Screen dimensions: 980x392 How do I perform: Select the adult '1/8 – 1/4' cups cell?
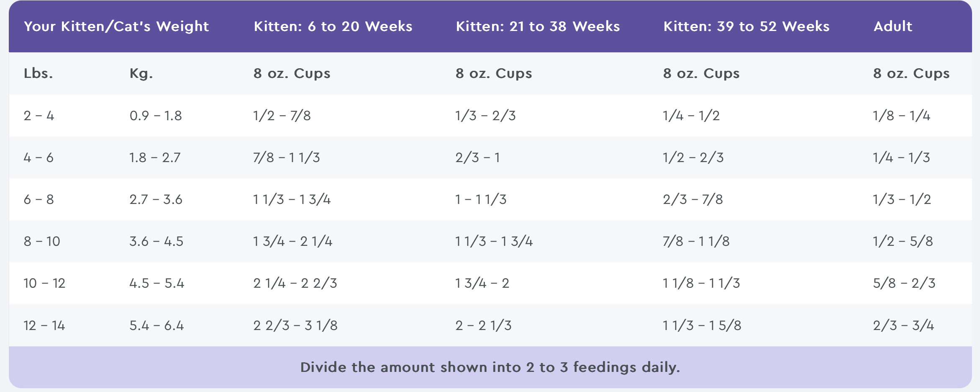click(901, 116)
